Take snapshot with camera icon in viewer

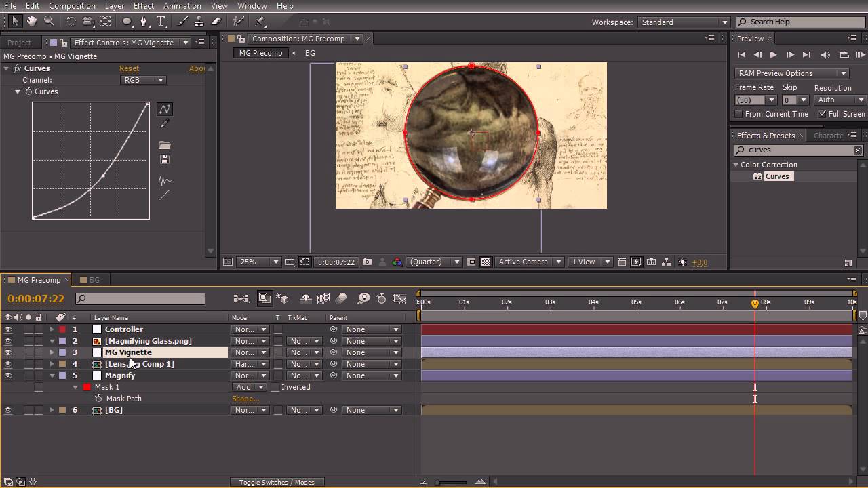click(367, 262)
